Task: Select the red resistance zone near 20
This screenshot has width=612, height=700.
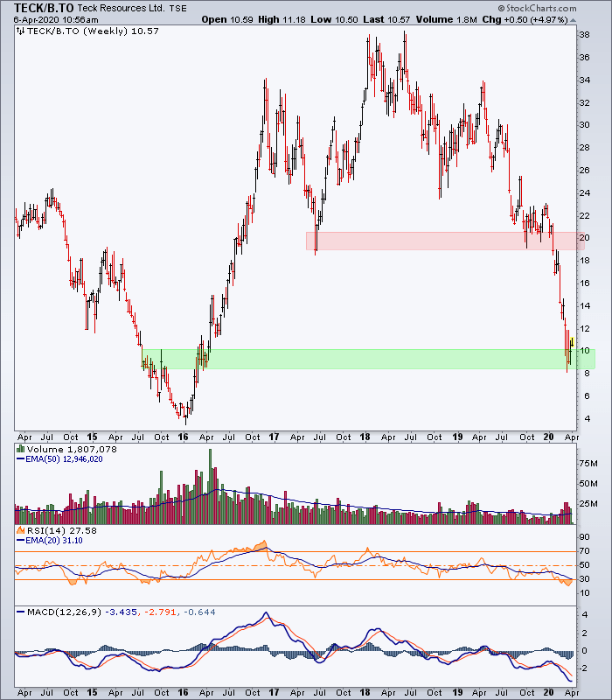Action: pos(445,241)
